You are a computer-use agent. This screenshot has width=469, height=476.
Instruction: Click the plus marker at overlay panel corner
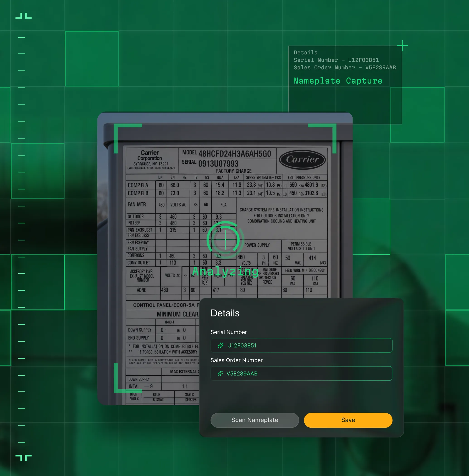pos(402,46)
